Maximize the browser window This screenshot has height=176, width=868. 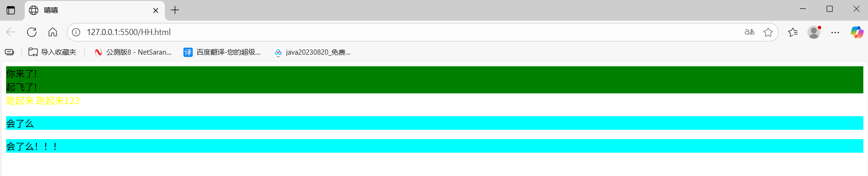pos(830,9)
